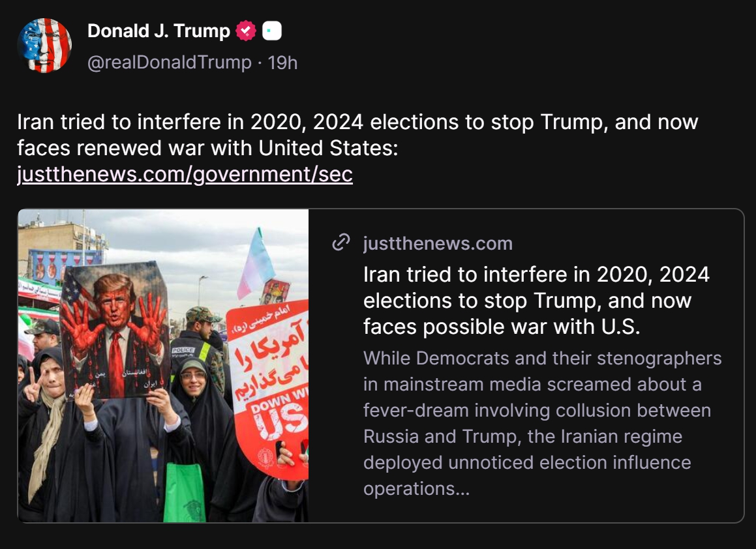The image size is (756, 549).
Task: Click the @realDonaldTrump handle
Action: click(x=169, y=63)
